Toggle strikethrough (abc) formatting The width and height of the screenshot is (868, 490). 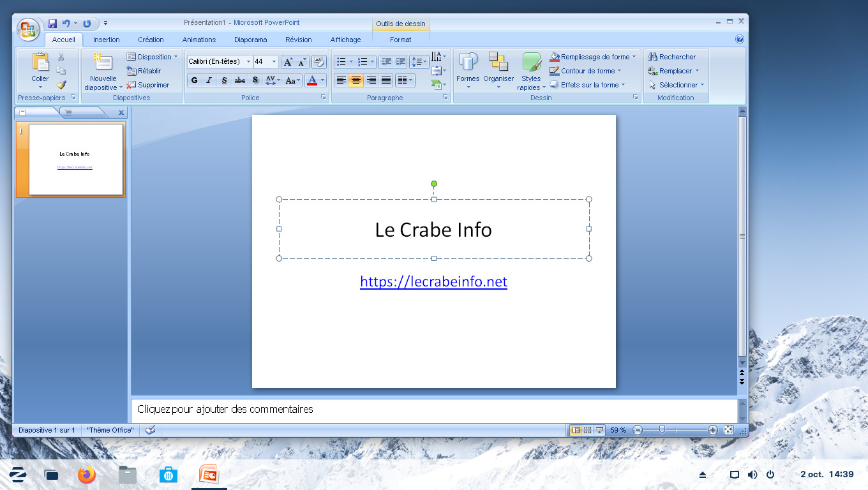240,80
